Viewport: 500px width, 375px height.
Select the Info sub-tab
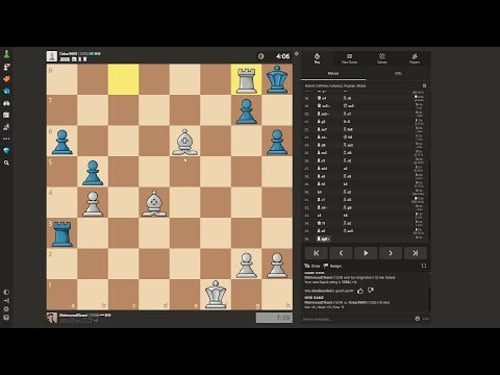coord(398,73)
